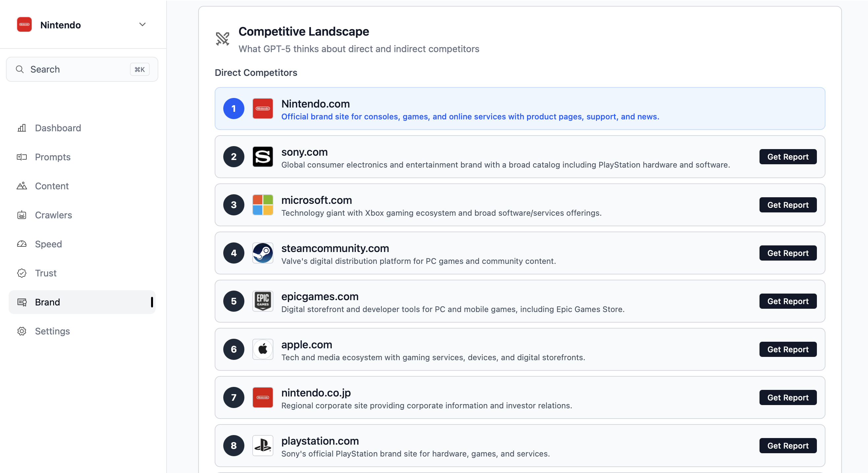Open the Trust badge icon
Image resolution: width=868 pixels, height=473 pixels.
coord(21,273)
